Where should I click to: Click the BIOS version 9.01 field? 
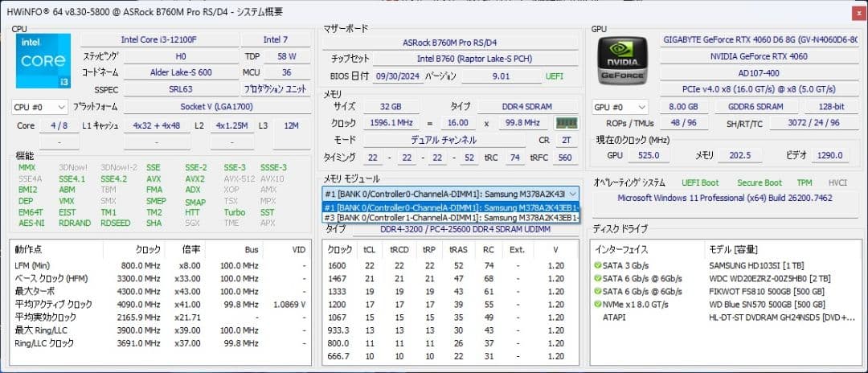coord(501,76)
